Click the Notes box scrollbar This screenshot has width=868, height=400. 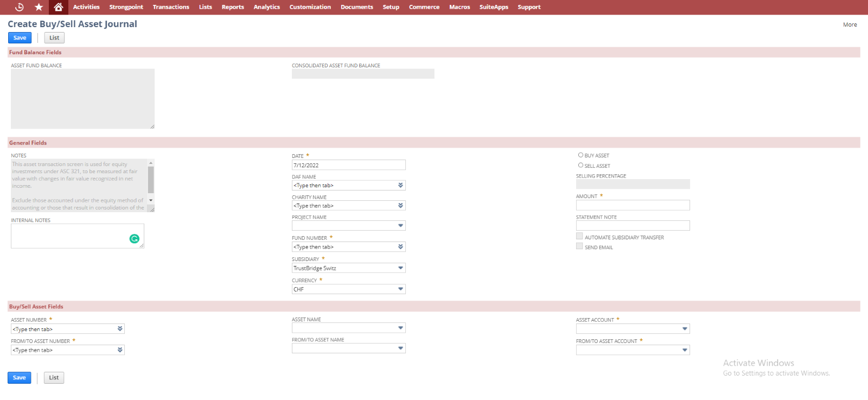[x=151, y=180]
